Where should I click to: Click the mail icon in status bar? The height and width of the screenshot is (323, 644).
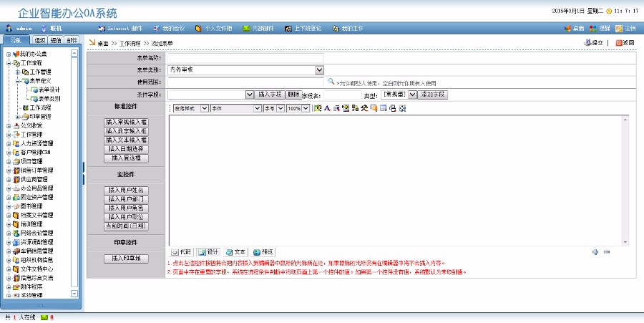[44, 317]
